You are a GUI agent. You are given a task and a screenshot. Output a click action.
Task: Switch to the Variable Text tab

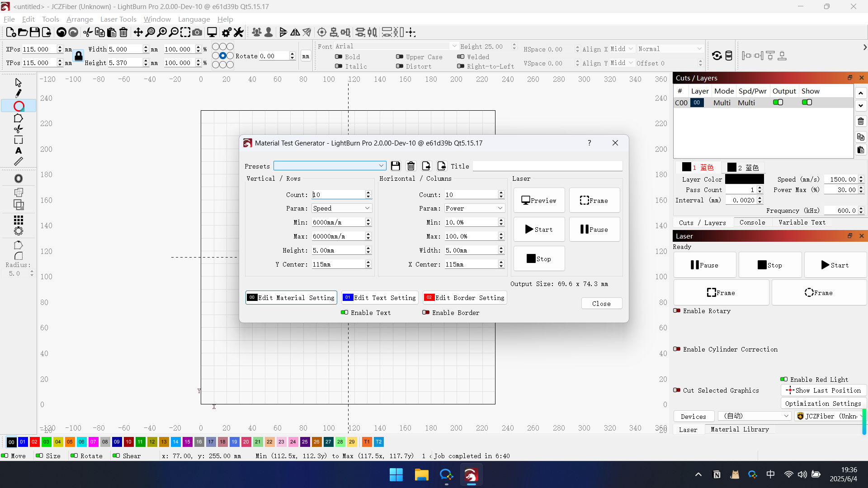pos(802,222)
